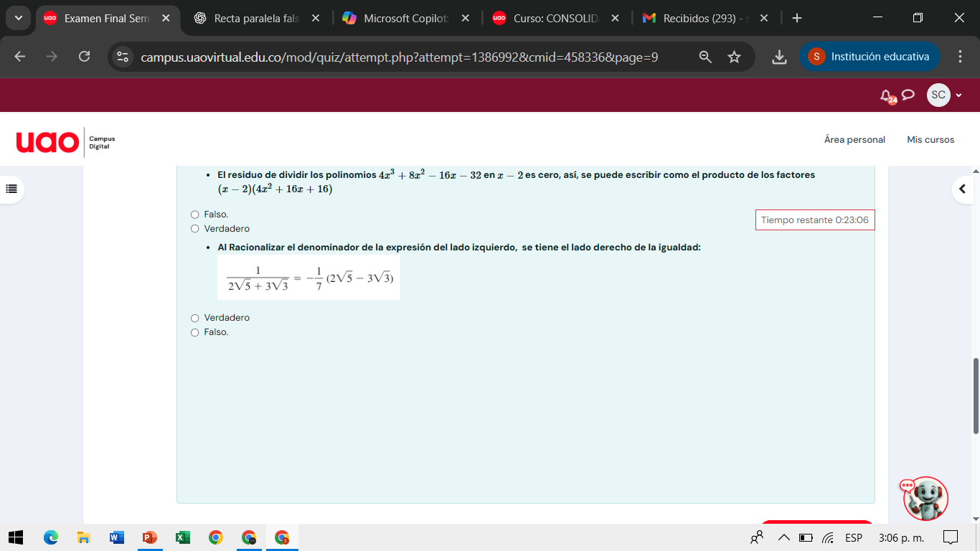Open the messages chat bubble icon
Image resolution: width=980 pixels, height=551 pixels.
(x=908, y=95)
